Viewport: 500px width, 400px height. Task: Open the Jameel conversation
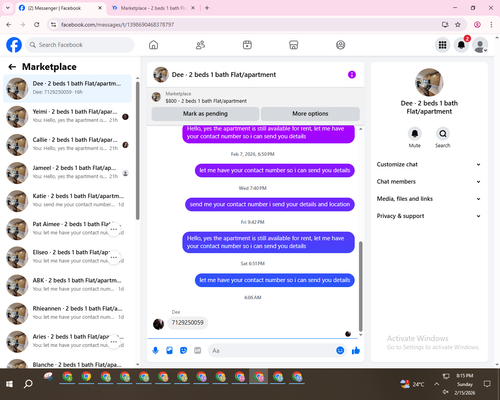point(67,173)
